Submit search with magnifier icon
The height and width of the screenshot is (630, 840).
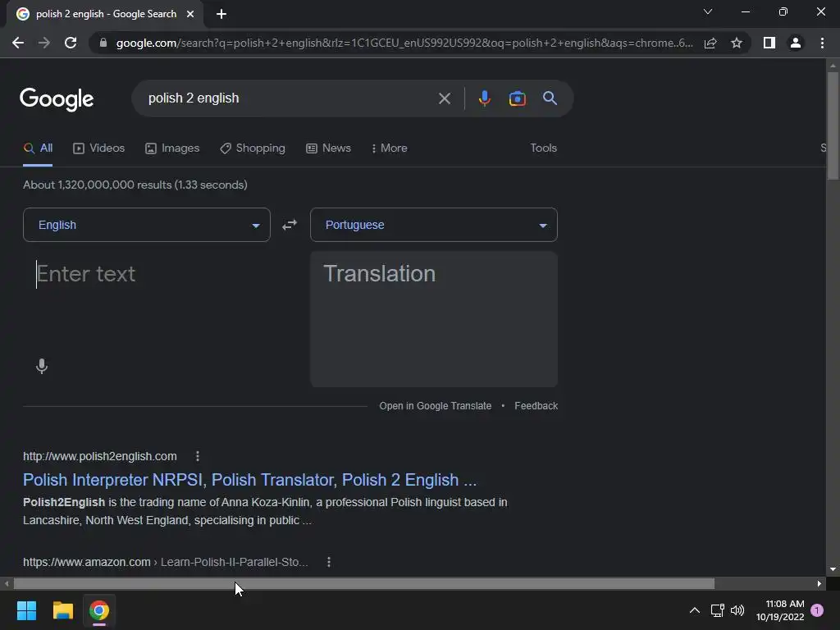550,98
